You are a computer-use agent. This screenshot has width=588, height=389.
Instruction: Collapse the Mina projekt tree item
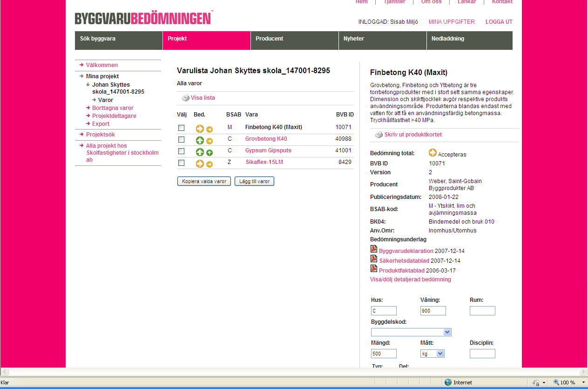pos(81,76)
